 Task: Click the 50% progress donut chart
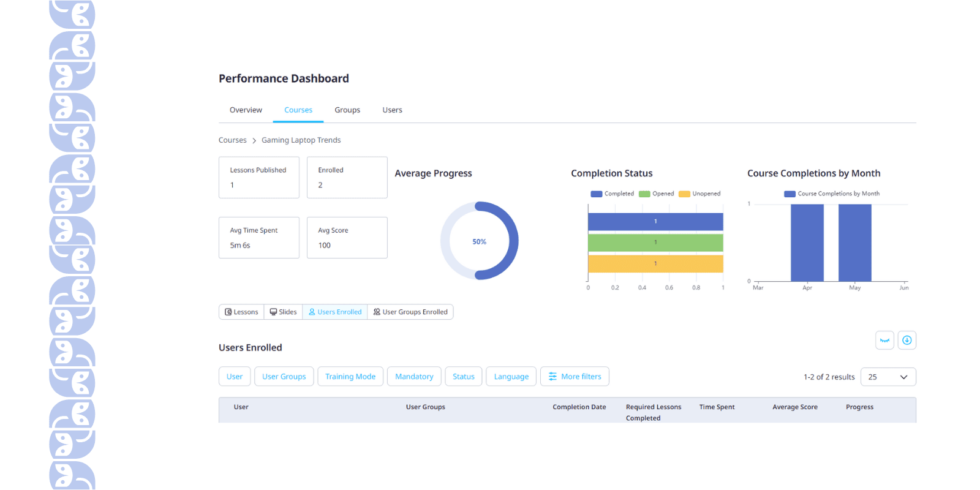click(x=480, y=241)
